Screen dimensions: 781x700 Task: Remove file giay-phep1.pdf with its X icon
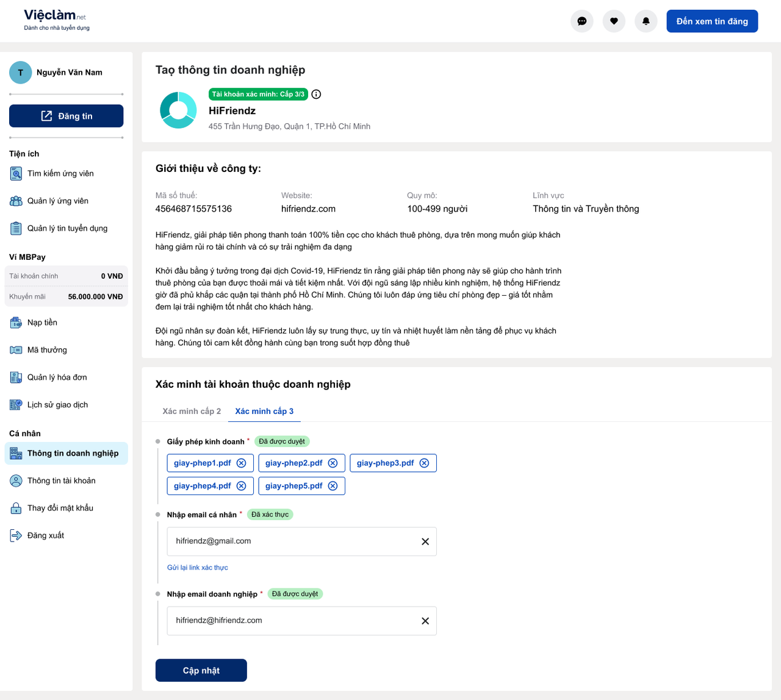pos(241,463)
